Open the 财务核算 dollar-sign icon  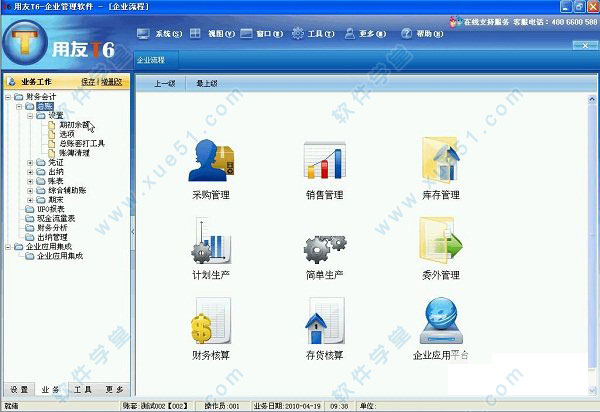click(211, 321)
